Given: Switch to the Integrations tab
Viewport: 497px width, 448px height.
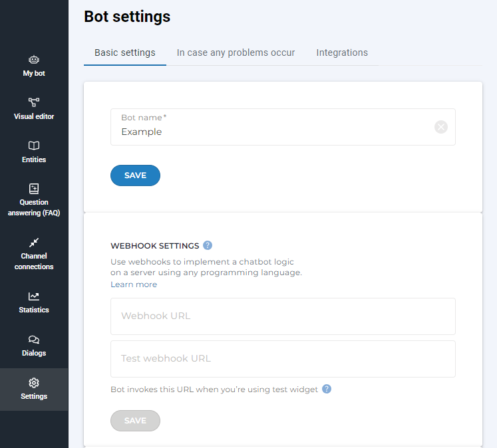Looking at the screenshot, I should (x=342, y=53).
